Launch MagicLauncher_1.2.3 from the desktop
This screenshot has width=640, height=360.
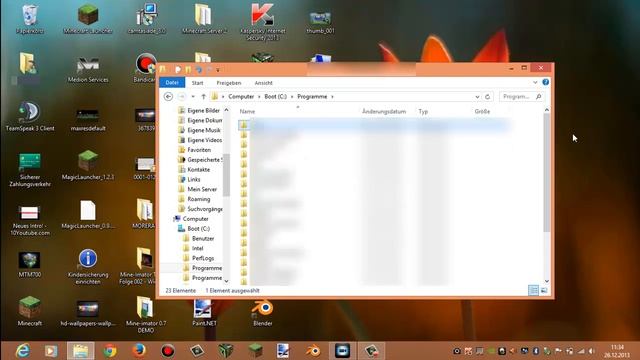click(x=88, y=165)
